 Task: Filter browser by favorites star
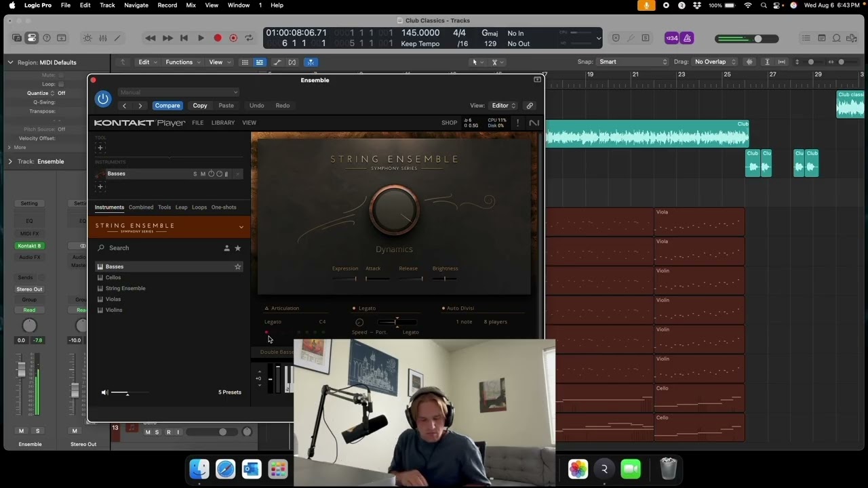click(237, 248)
